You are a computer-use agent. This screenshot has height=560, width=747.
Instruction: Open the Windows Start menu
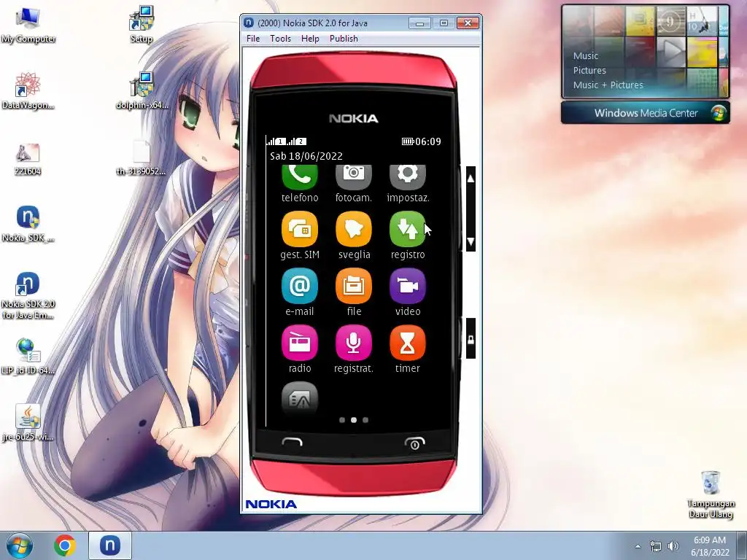click(20, 545)
